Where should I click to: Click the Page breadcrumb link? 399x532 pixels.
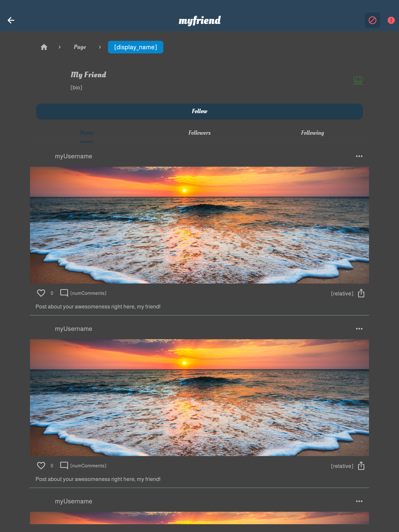(80, 47)
